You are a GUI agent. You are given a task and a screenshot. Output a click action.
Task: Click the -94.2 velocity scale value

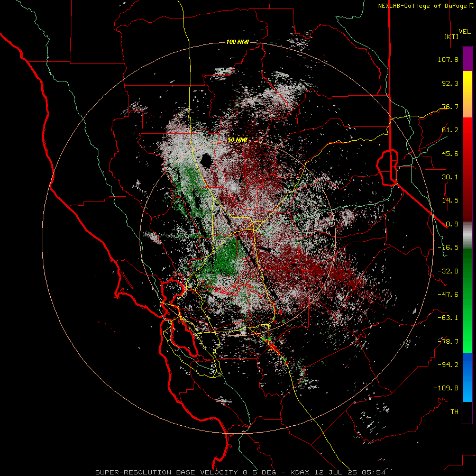448,365
